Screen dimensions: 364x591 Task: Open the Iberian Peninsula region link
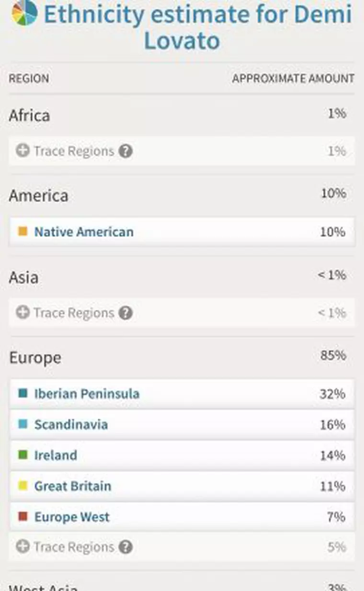[x=87, y=394]
